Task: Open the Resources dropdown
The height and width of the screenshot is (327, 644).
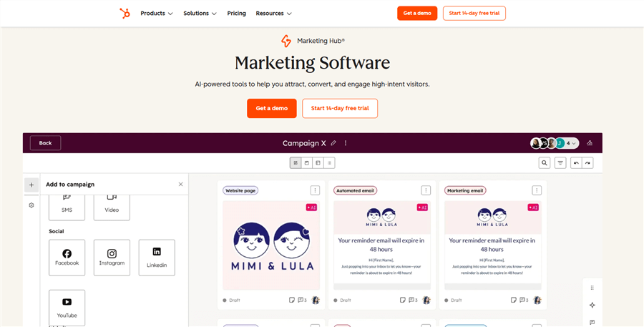Action: [x=273, y=13]
